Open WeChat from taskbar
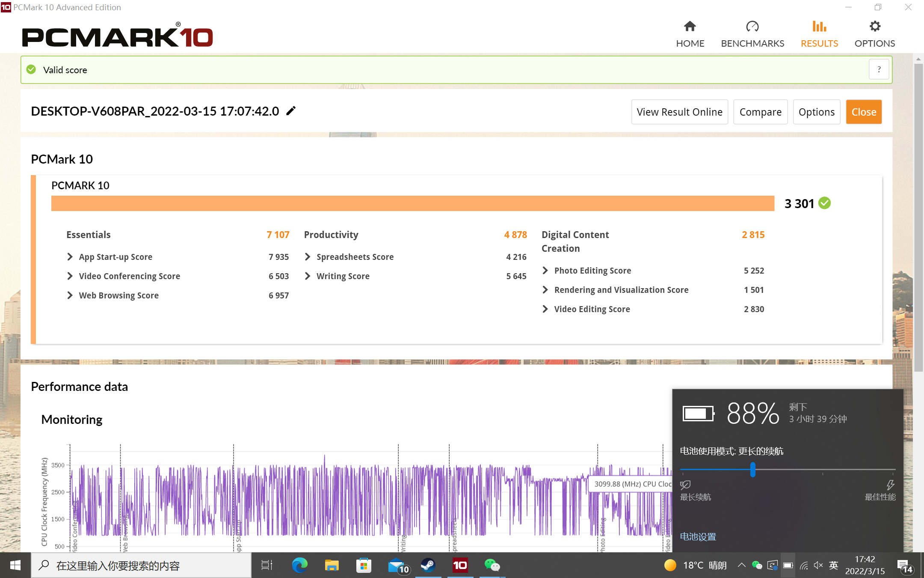The height and width of the screenshot is (578, 924). pos(492,565)
